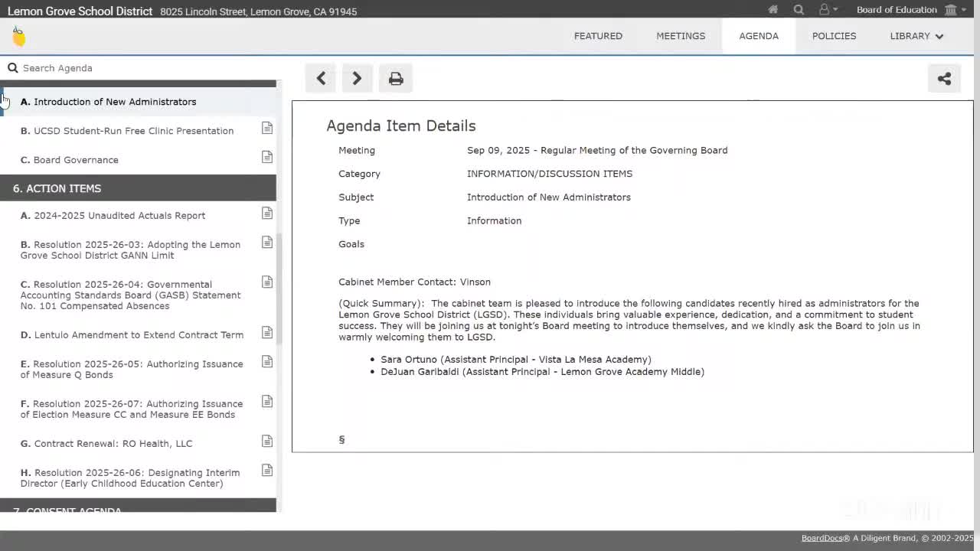Viewport: 980px width, 551px height.
Task: Open Contract Renewal: RO Health, LLC item
Action: point(113,444)
